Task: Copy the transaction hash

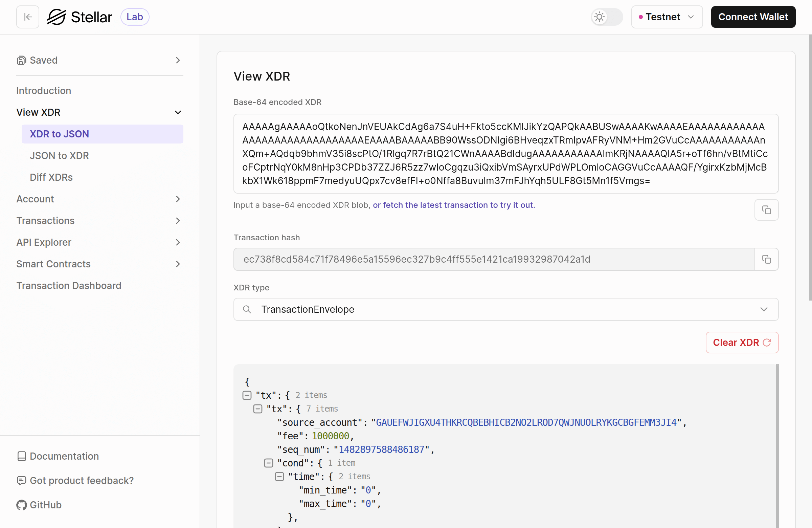Action: (766, 259)
